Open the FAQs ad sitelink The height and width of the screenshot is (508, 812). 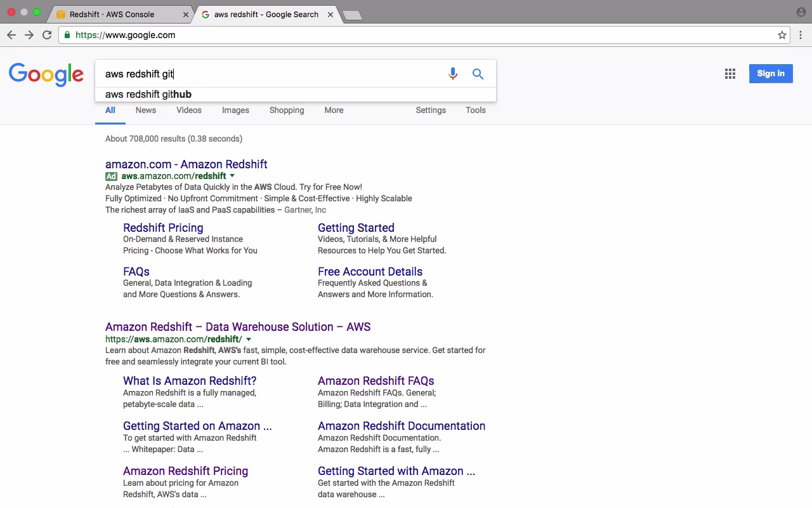(136, 272)
